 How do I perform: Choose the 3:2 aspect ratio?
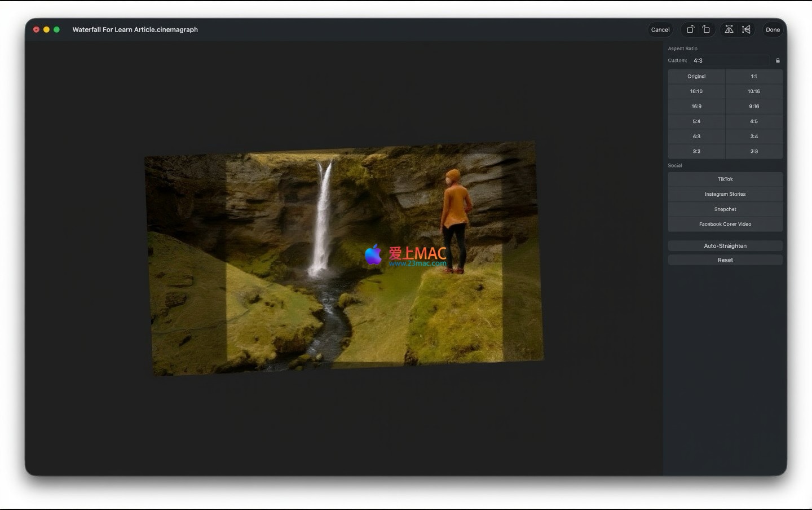[696, 151]
